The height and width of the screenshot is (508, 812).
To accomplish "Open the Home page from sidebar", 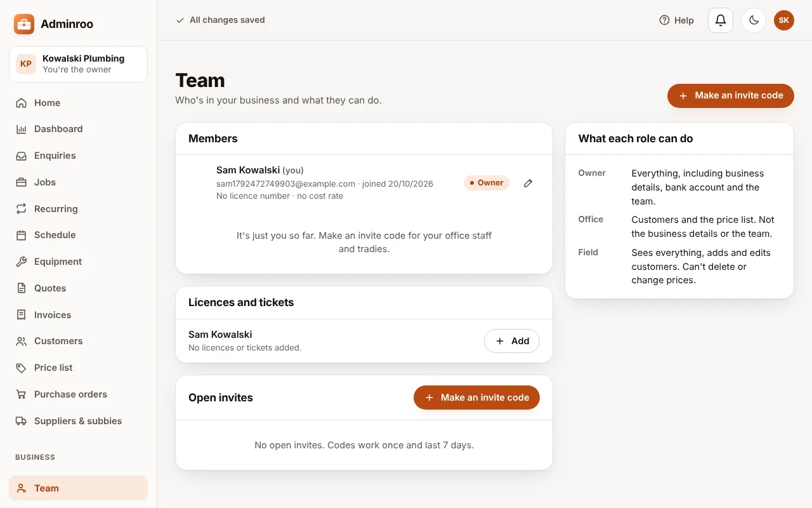I will 79,103.
